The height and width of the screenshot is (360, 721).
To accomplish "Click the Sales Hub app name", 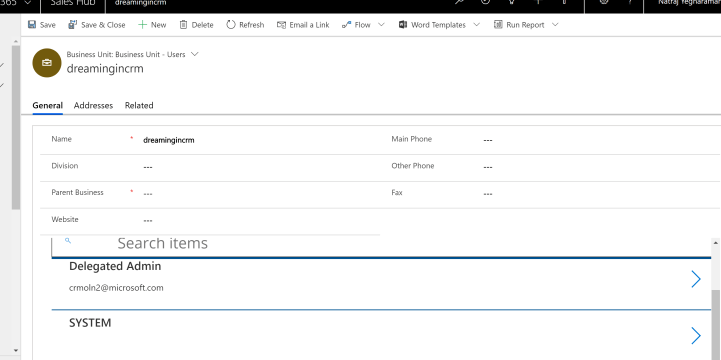I will [73, 3].
